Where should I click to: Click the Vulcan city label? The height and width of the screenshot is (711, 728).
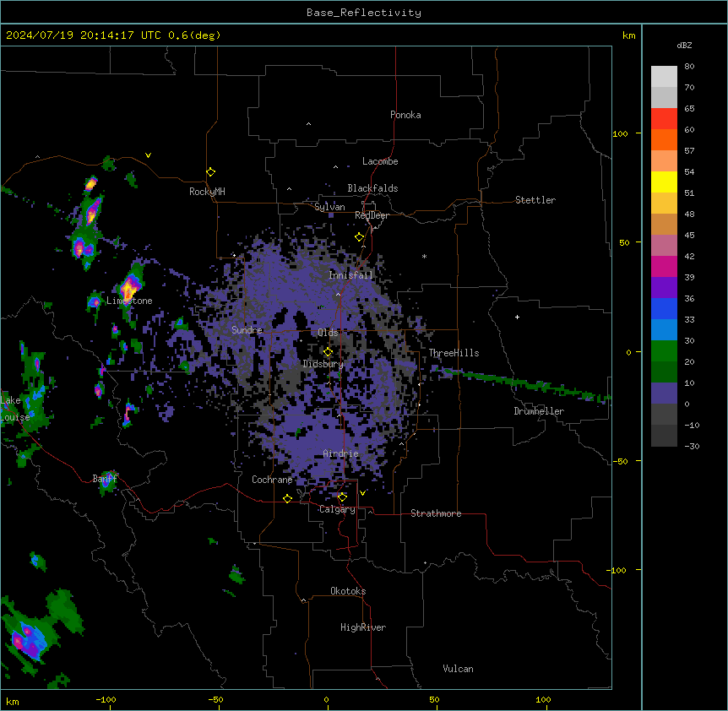point(459,669)
